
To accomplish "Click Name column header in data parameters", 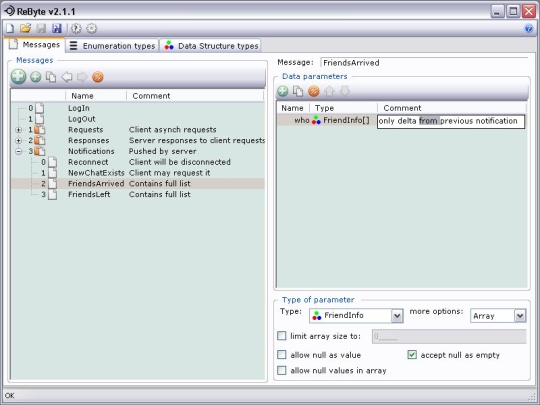I will (x=293, y=108).
